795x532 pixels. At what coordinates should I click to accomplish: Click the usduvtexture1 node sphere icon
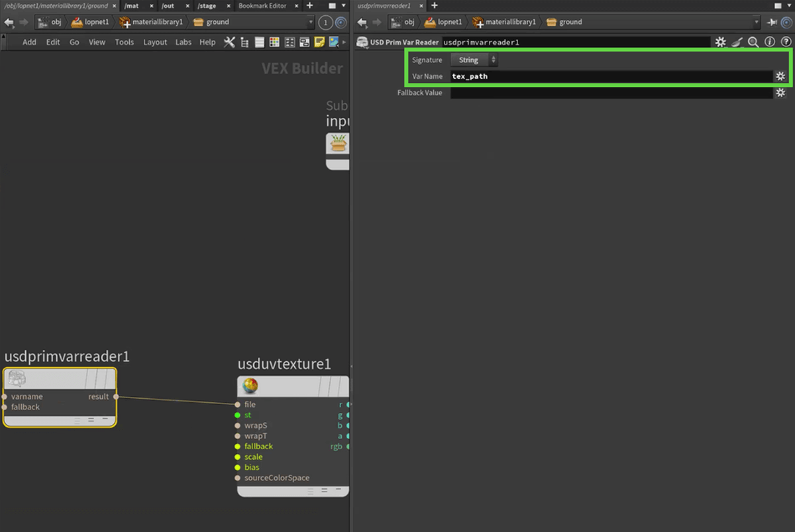tap(250, 386)
